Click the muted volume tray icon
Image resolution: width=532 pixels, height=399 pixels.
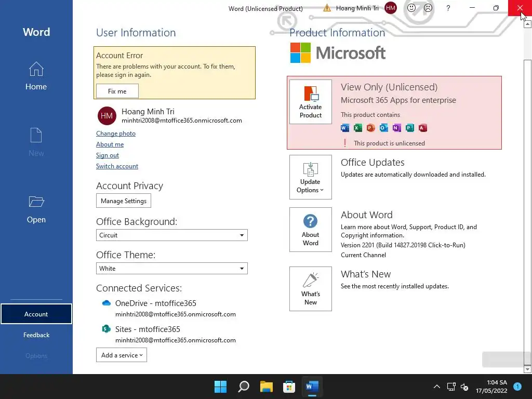pos(464,387)
